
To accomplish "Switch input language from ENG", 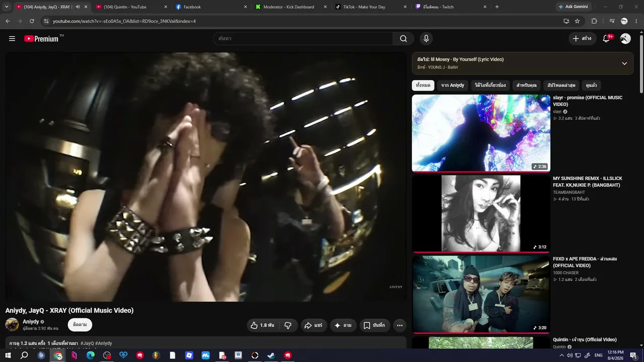I will tap(599, 355).
